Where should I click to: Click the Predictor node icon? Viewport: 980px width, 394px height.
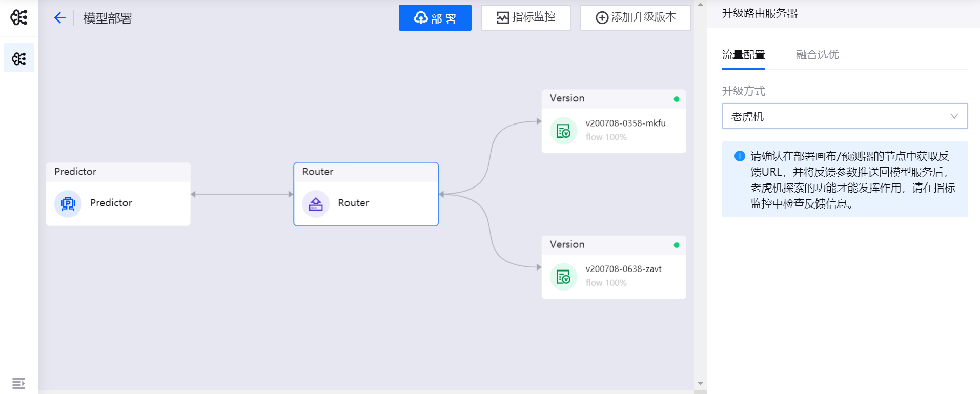pyautogui.click(x=68, y=203)
